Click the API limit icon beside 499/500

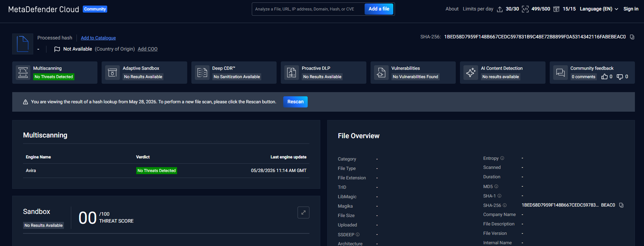click(x=525, y=9)
